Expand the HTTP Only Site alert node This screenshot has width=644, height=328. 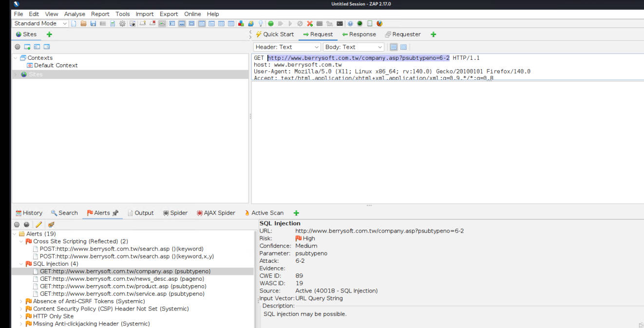point(21,316)
